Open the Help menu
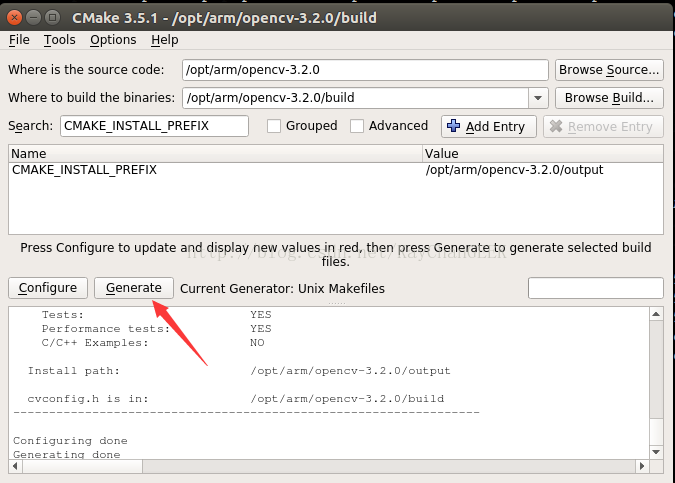675x483 pixels. 164,40
